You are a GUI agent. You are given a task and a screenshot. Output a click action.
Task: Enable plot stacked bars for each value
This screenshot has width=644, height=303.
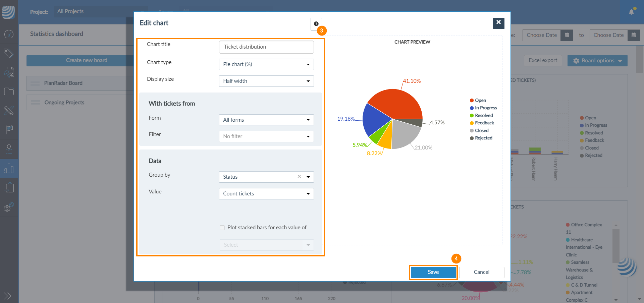(x=222, y=228)
